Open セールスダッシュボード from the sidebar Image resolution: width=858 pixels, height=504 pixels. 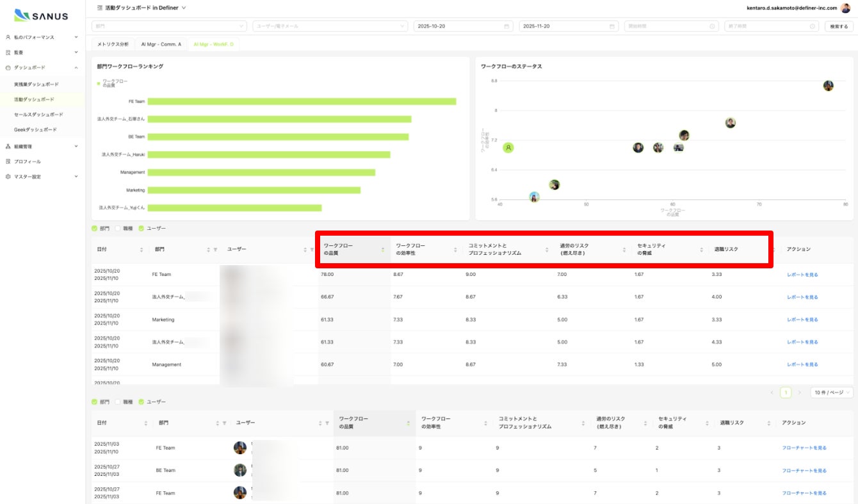pyautogui.click(x=38, y=115)
